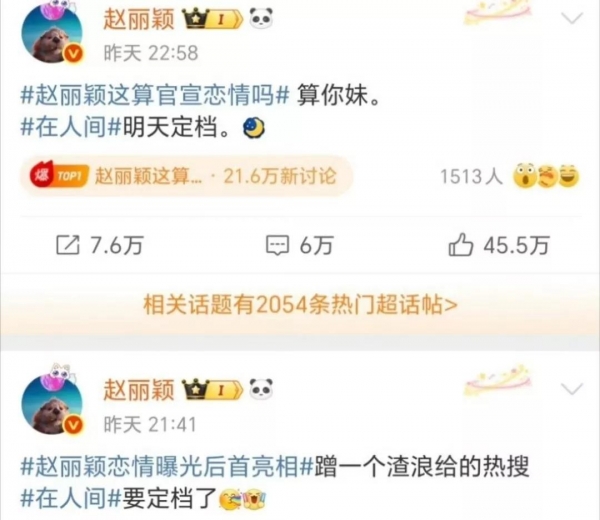The width and height of the screenshot is (600, 520).
Task: Open comments via the 6万 comment icon
Action: pos(277,245)
